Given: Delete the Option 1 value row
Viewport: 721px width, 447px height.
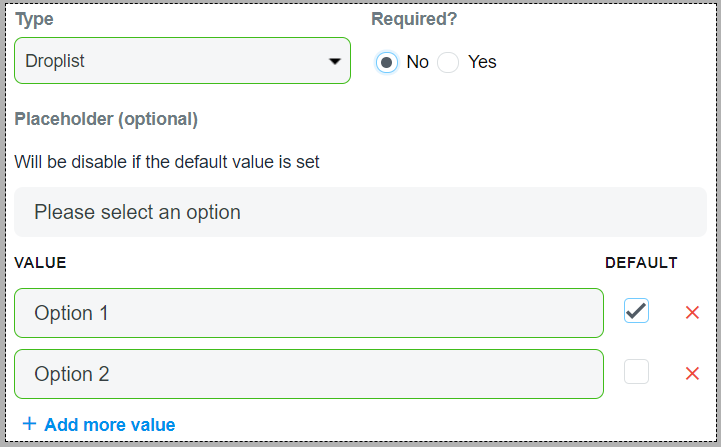Looking at the screenshot, I should 691,313.
